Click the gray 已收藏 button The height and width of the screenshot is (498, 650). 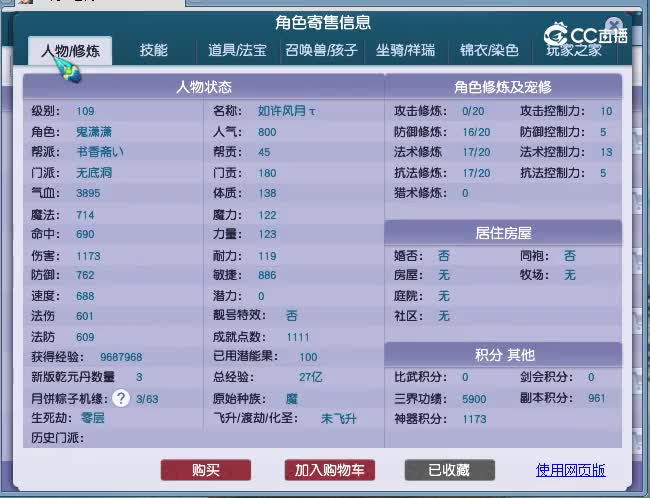[x=450, y=470]
